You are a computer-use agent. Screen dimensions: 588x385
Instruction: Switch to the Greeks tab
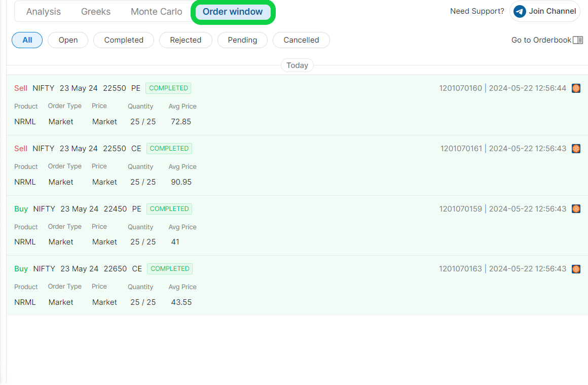(96, 12)
